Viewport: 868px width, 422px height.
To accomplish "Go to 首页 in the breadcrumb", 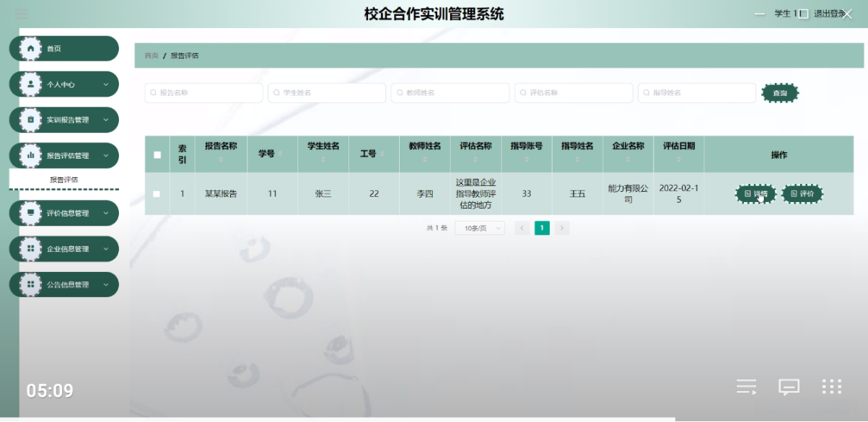I will pyautogui.click(x=151, y=56).
